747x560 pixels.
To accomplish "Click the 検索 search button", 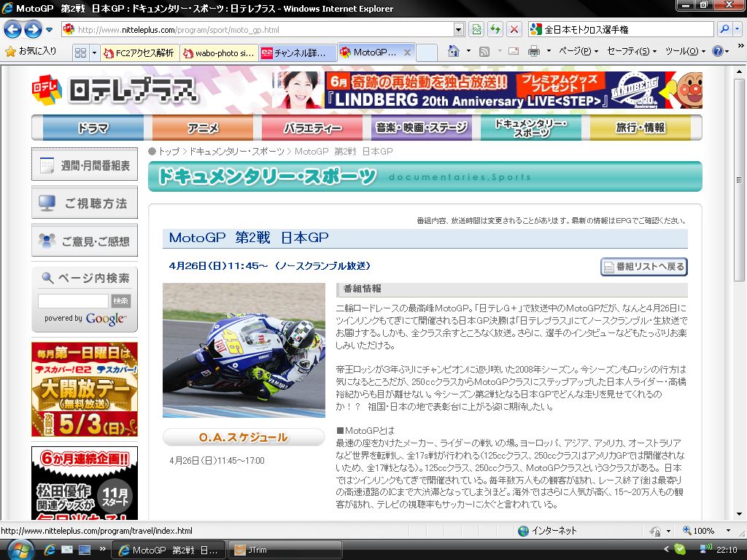I will click(120, 301).
